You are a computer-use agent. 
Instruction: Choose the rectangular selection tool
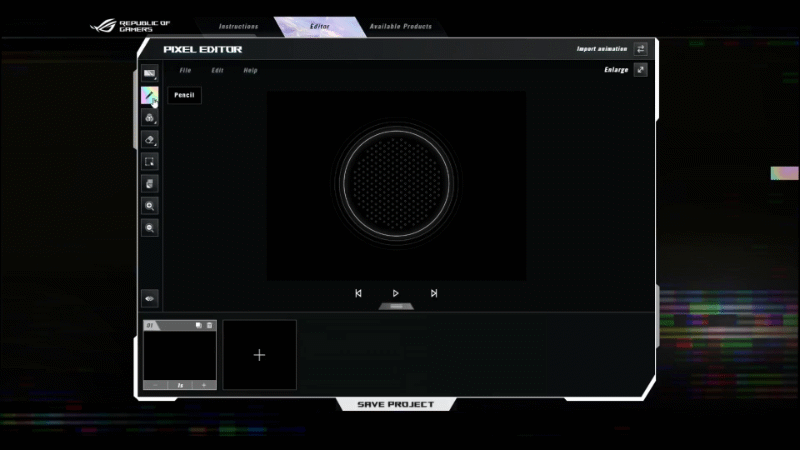coord(149,162)
